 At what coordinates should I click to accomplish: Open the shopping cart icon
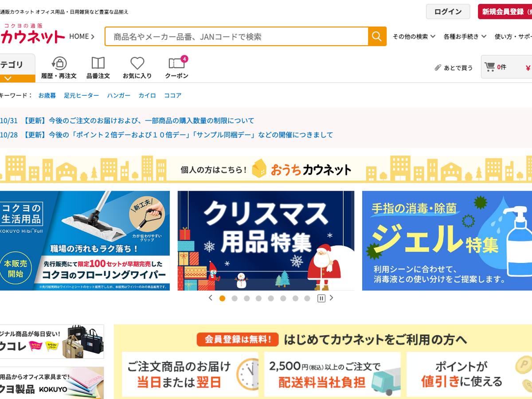tap(489, 67)
